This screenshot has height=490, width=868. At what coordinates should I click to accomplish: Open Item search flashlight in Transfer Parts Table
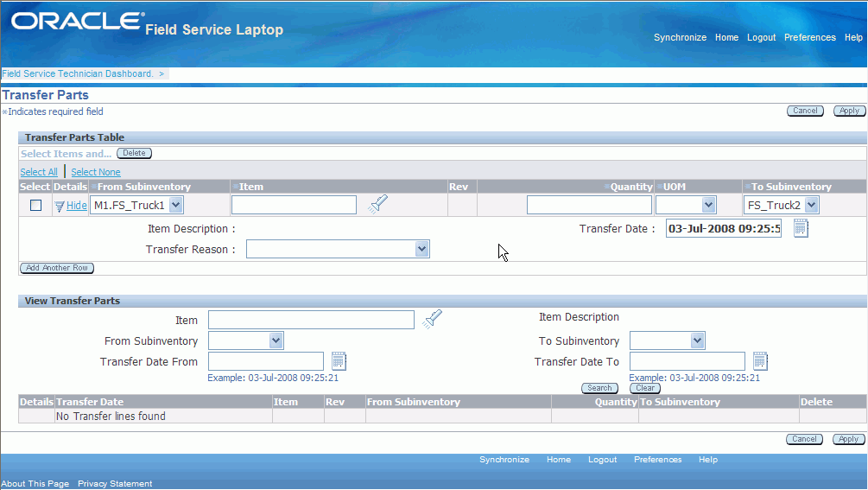(x=377, y=204)
